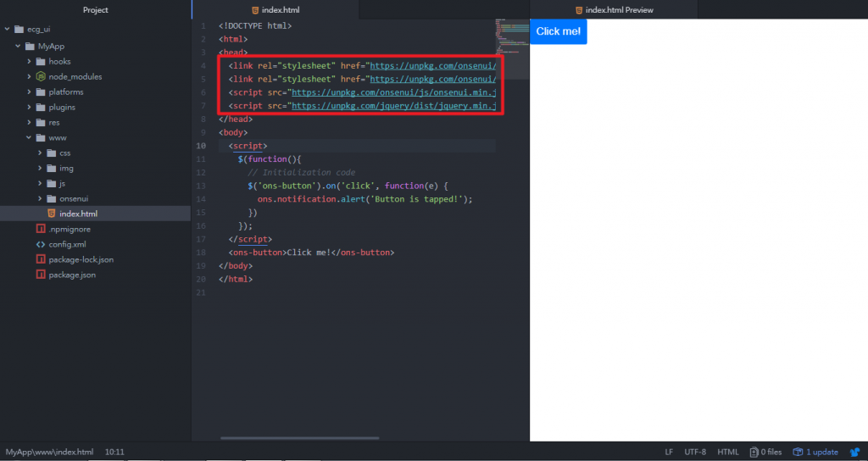
Task: Click the package.json file icon
Action: (x=41, y=275)
